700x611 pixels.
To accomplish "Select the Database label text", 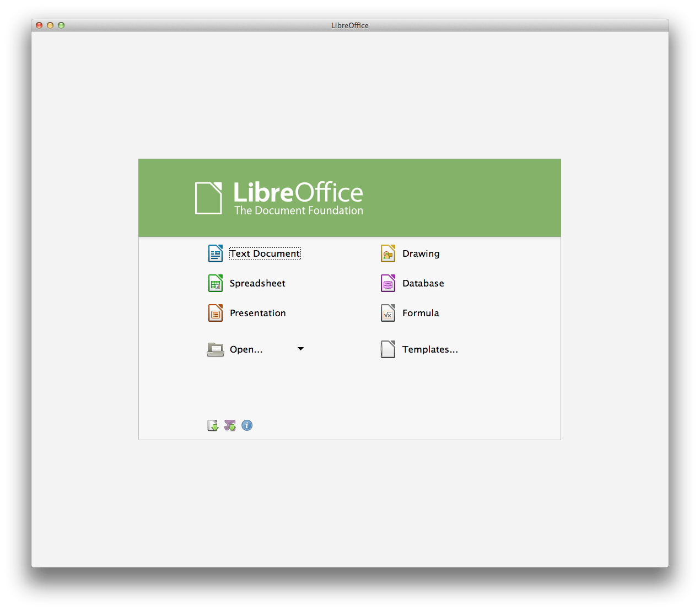I will 423,283.
